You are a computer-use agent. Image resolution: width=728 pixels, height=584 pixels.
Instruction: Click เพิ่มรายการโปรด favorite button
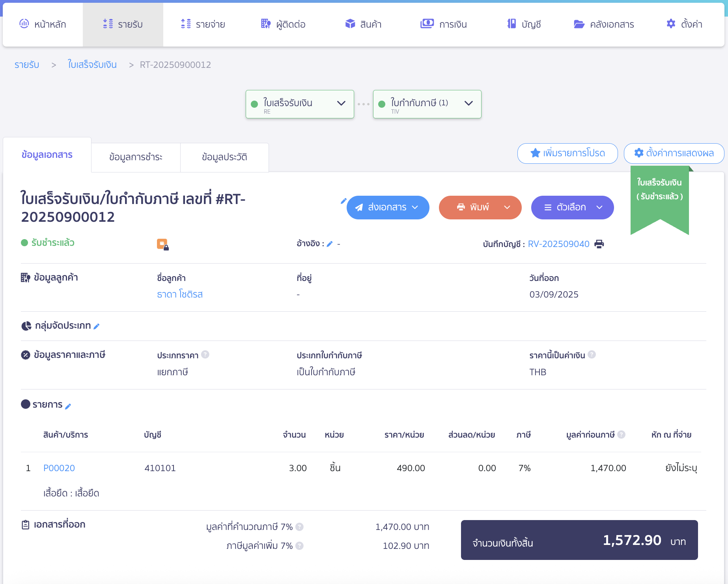(x=567, y=153)
